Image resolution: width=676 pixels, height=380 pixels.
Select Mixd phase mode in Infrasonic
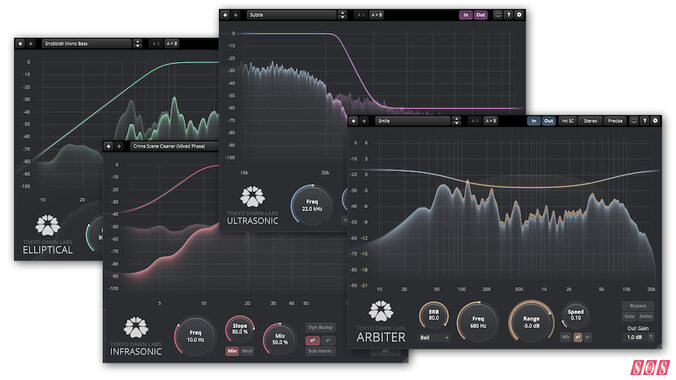click(247, 351)
